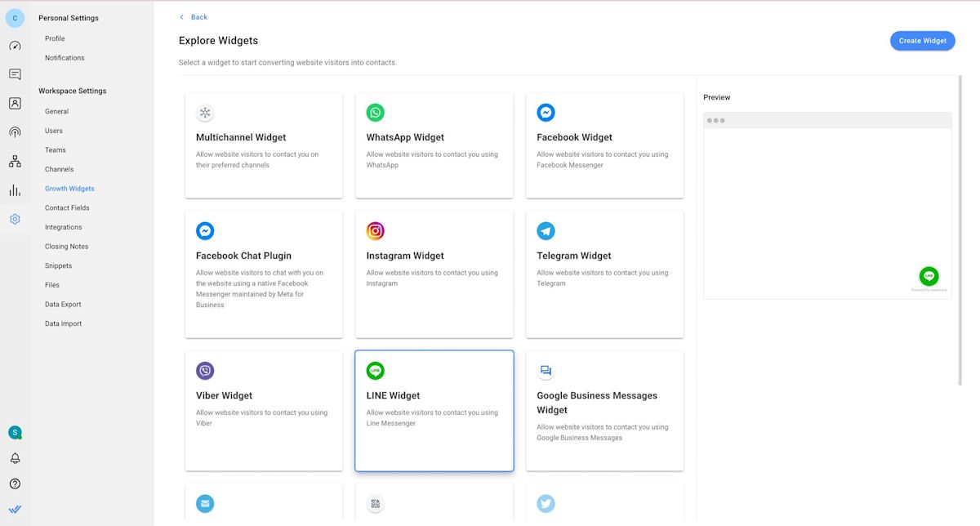Open Channels workspace settings
The height and width of the screenshot is (526, 980).
click(59, 169)
